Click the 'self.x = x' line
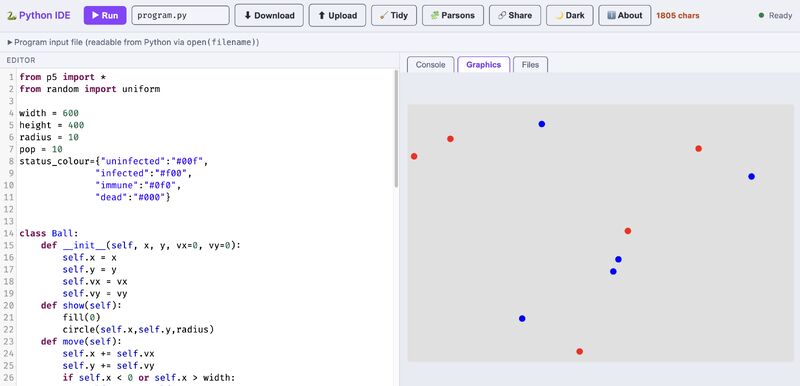Screen dimensions: 800x386 click(89, 258)
